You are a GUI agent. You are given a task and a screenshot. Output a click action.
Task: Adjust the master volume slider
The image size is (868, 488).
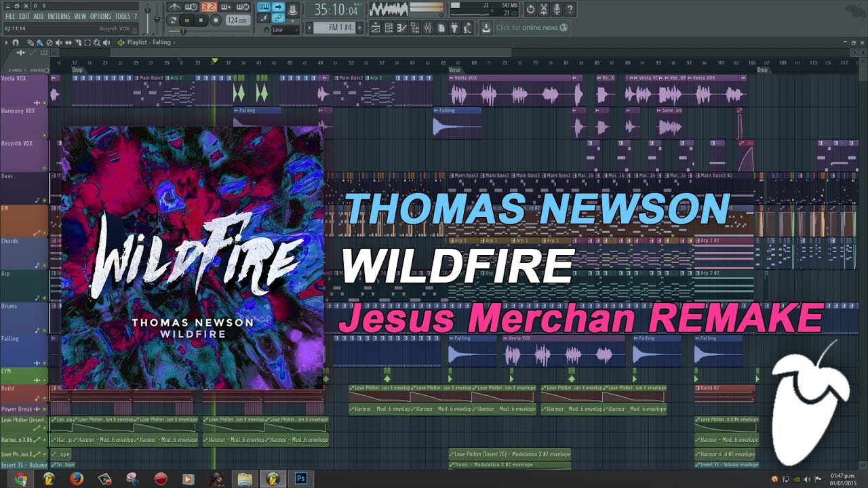coord(147,19)
